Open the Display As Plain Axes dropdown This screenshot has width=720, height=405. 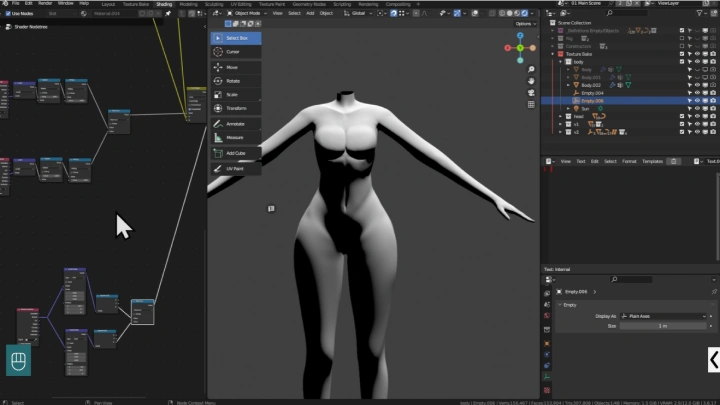coord(662,316)
